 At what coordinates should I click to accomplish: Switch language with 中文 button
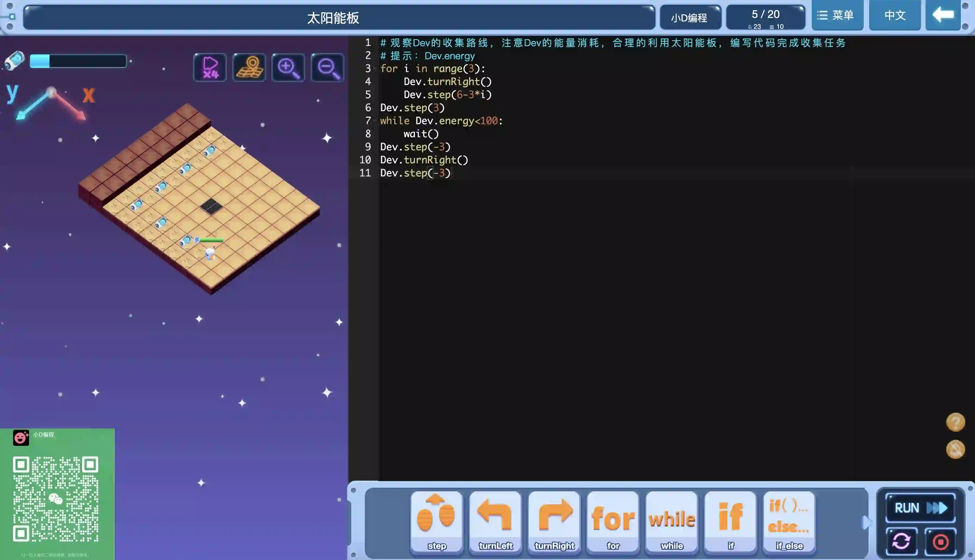coord(894,15)
